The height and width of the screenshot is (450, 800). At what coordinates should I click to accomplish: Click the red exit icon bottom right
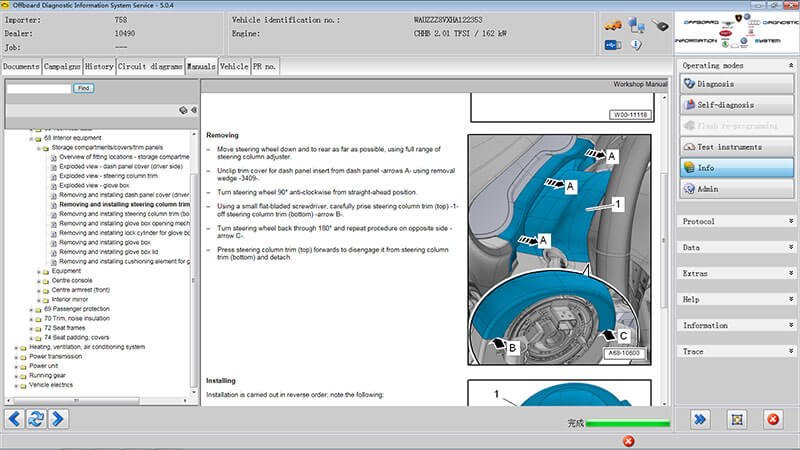(x=773, y=419)
